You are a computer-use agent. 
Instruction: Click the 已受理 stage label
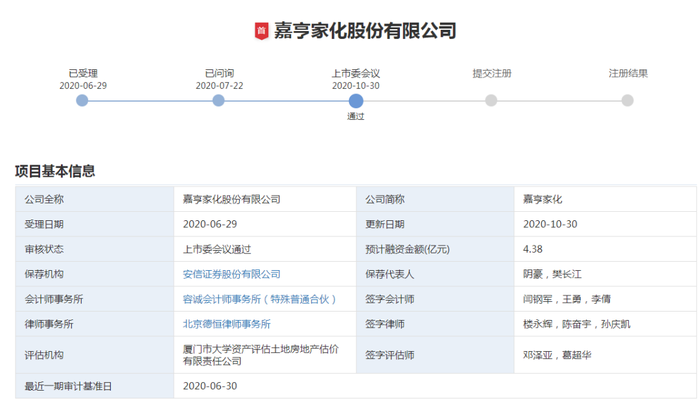coord(83,73)
